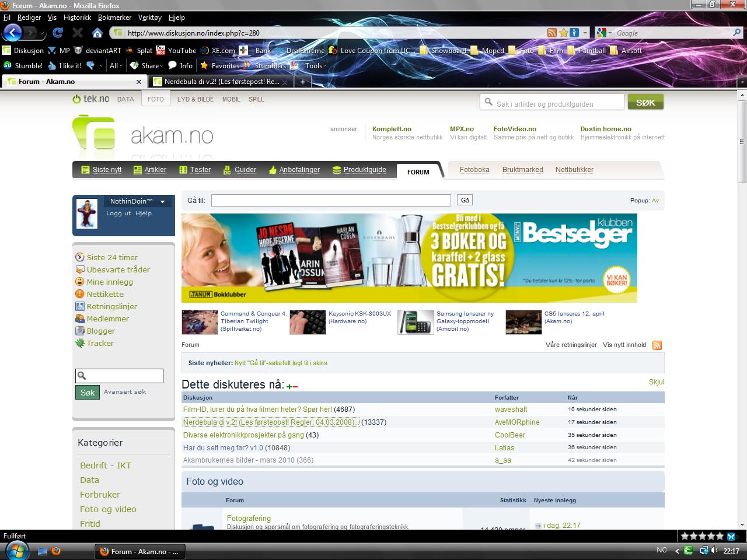The image size is (747, 560).
Task: Open the thumbs-down dropdown in StumbleUpon bar
Action: click(101, 66)
